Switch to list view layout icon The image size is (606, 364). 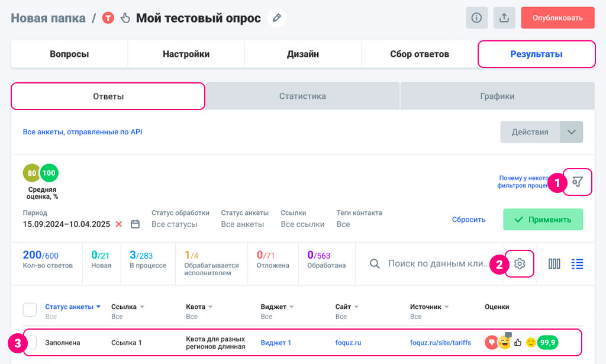tap(577, 264)
